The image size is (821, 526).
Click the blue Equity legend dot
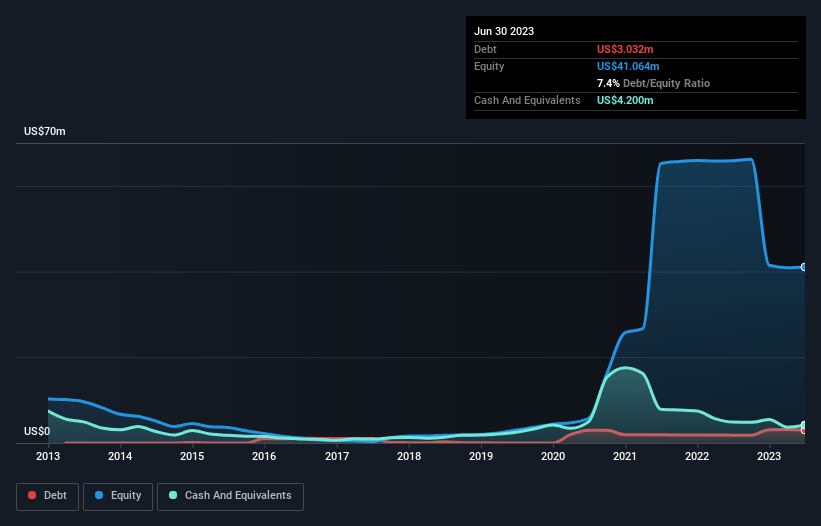(99, 495)
